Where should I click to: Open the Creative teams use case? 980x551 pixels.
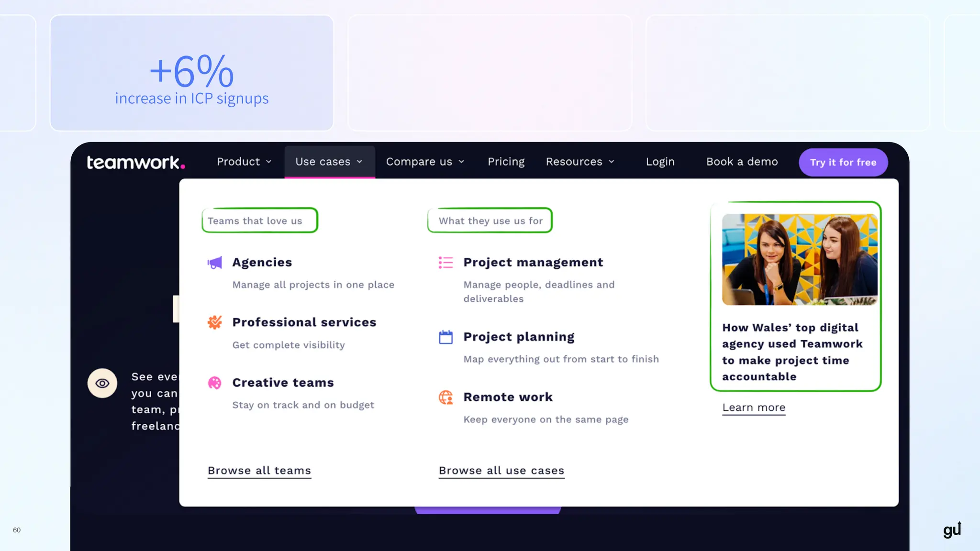(x=283, y=383)
